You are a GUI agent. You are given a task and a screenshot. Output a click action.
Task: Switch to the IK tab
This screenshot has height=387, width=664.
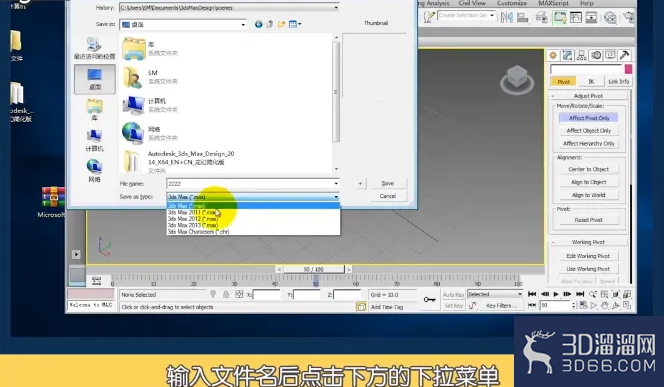591,82
